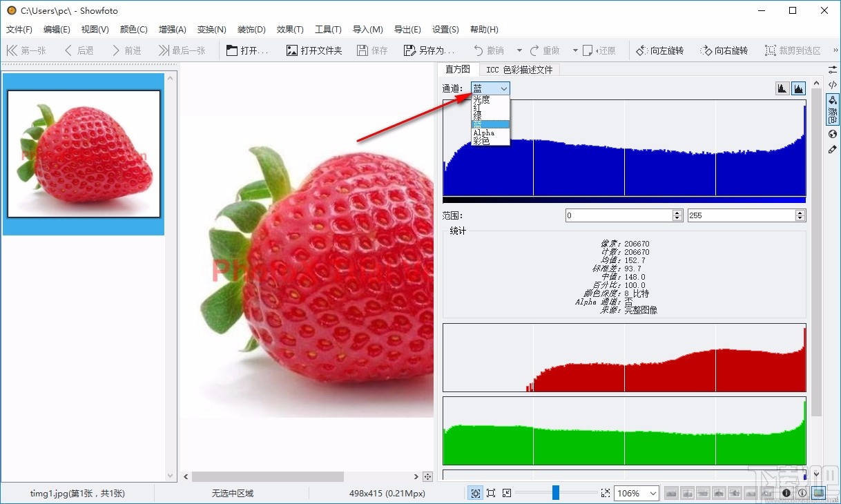Select logarithmic histogram scale icon

(798, 88)
